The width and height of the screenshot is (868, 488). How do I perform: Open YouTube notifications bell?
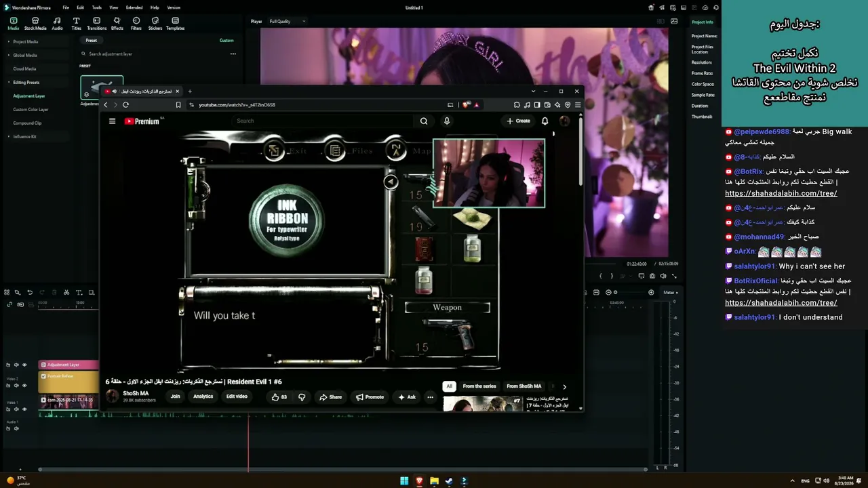(545, 121)
